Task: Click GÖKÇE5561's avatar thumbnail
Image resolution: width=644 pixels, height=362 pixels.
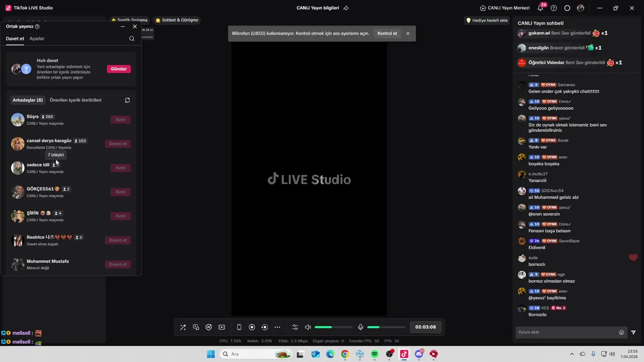Action: 18,192
